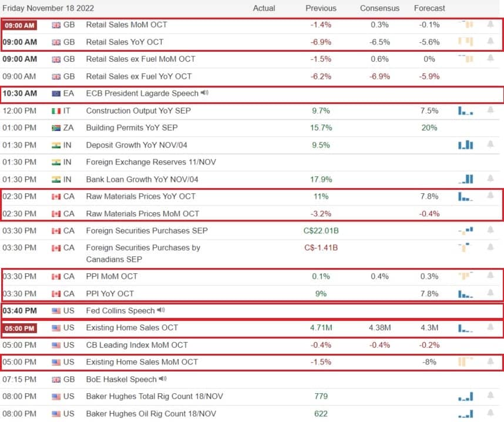Open Retail Sales YoY OCT event

point(125,42)
